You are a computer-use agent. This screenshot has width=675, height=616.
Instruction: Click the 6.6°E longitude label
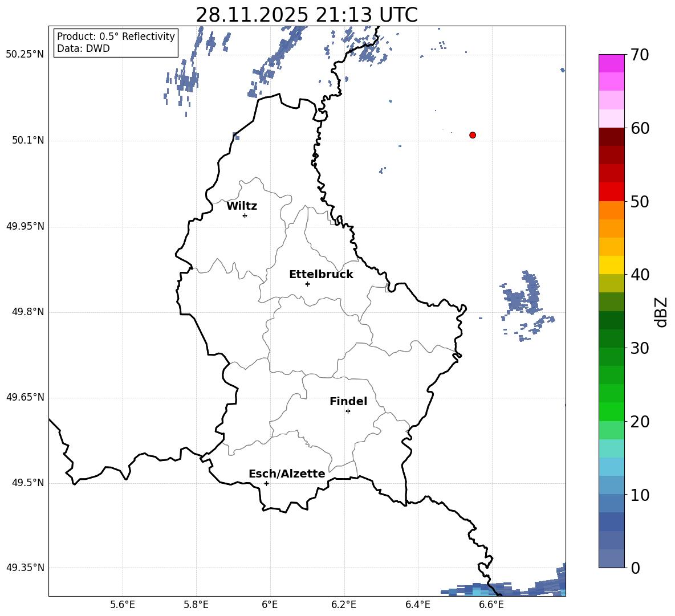click(491, 605)
